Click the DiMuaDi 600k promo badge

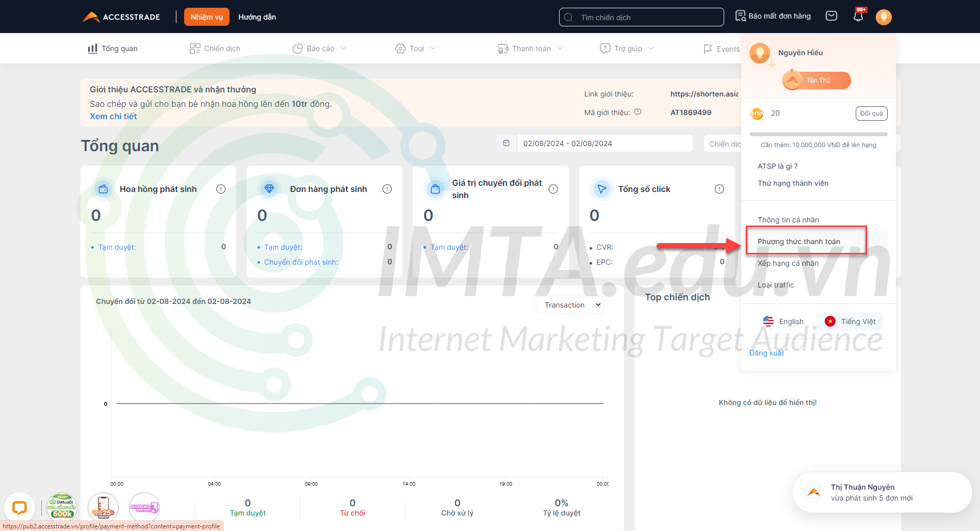(x=62, y=507)
